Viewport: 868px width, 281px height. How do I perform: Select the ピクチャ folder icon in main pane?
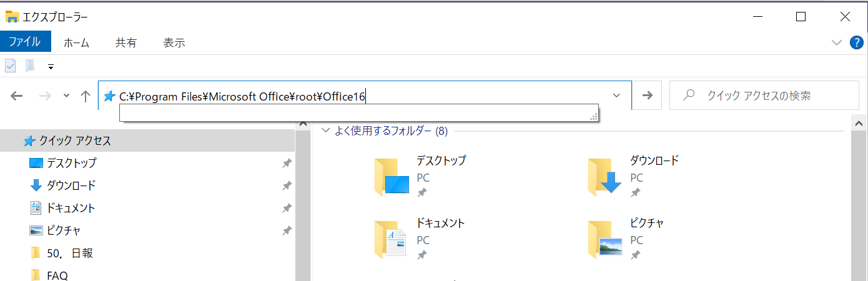[605, 239]
